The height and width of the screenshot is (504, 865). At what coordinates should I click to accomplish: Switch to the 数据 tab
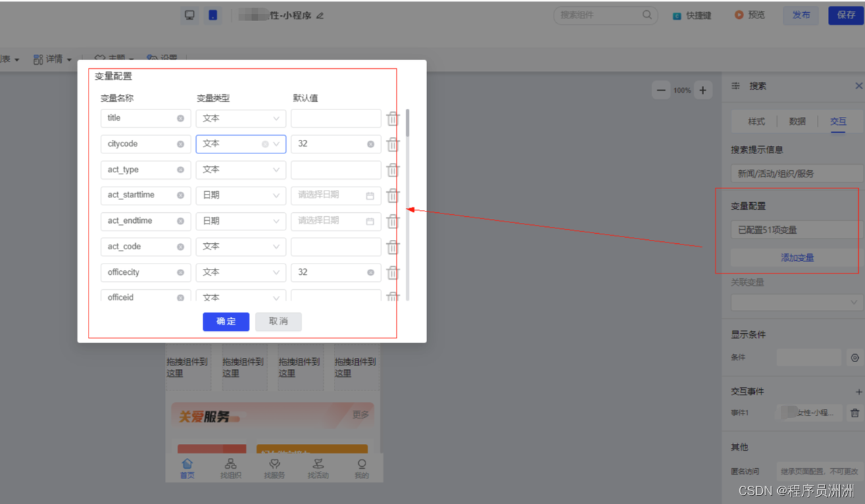point(797,121)
